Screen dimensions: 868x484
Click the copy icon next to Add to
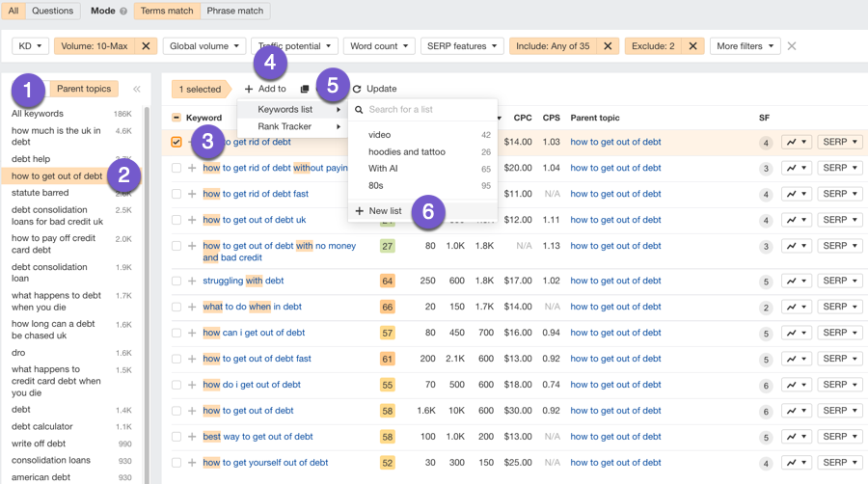pos(305,89)
